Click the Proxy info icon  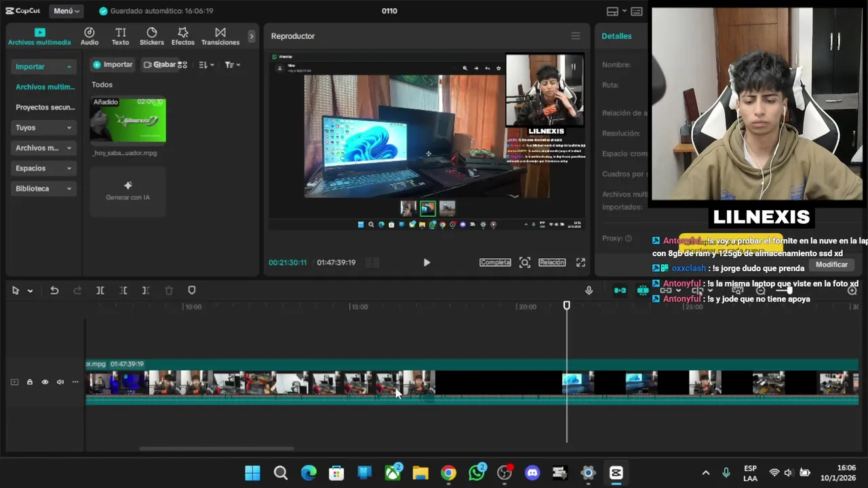pyautogui.click(x=629, y=239)
